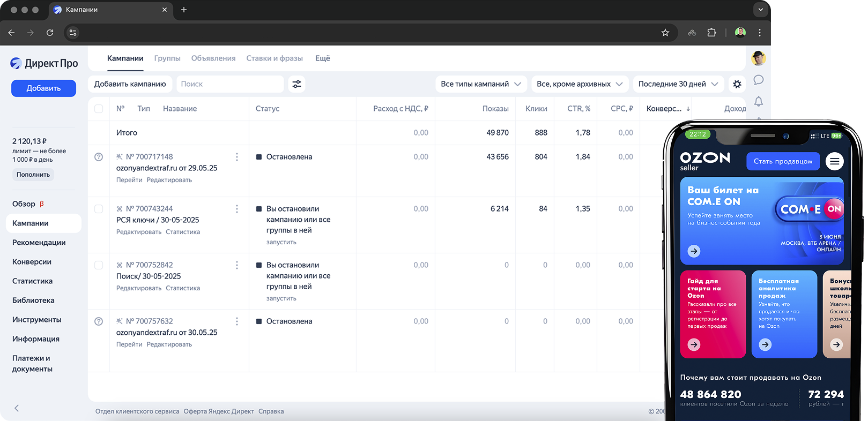Switch to Кампании tab
Image resolution: width=868 pixels, height=421 pixels.
click(125, 58)
